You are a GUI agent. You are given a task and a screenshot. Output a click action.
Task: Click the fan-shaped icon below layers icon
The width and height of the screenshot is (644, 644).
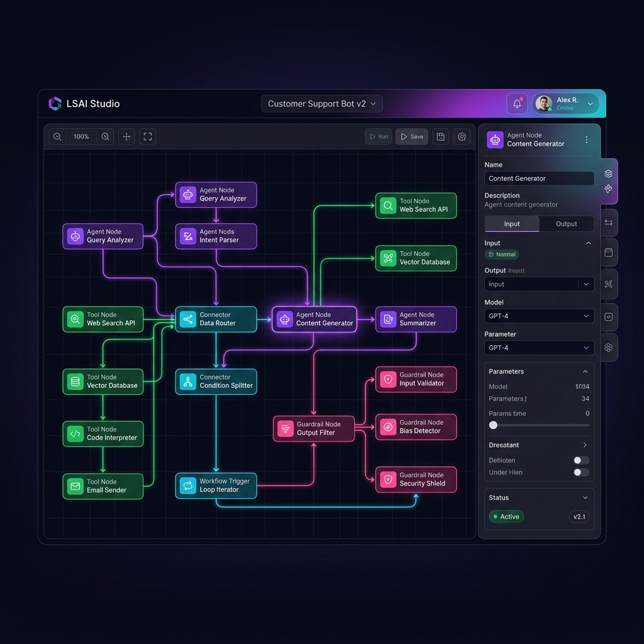coord(608,189)
